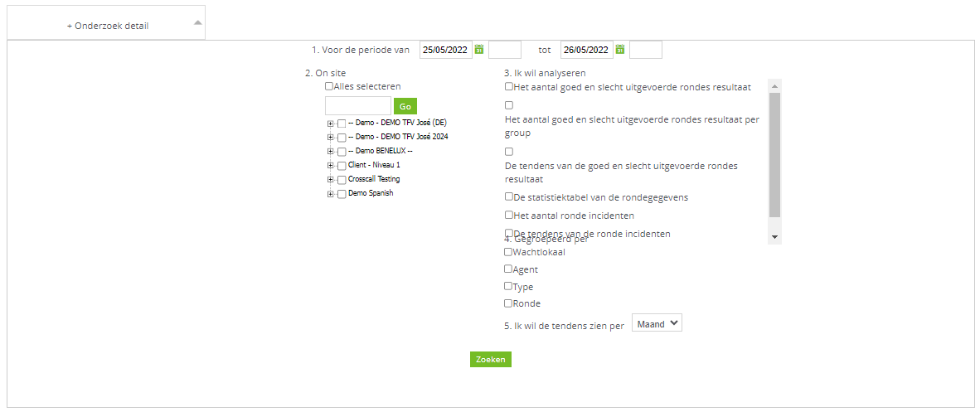980x412 pixels.
Task: Click the analysis list scrollbar down arrow
Action: point(775,238)
